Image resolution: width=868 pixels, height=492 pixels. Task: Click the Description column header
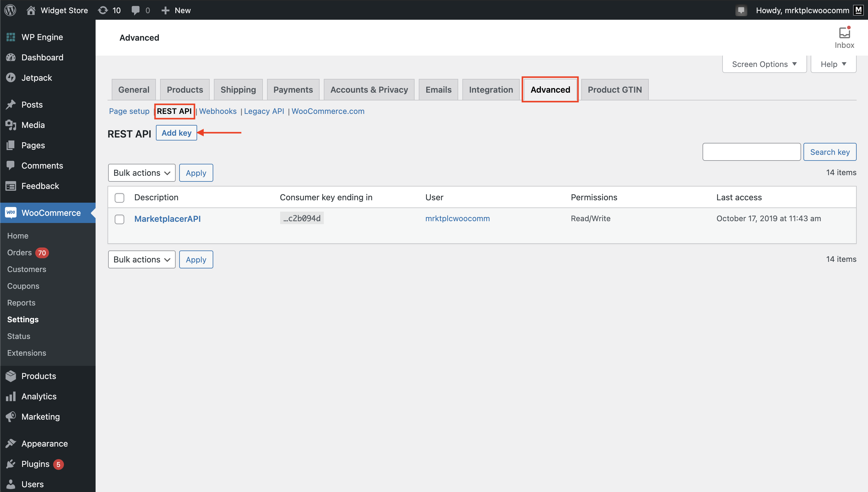point(156,197)
